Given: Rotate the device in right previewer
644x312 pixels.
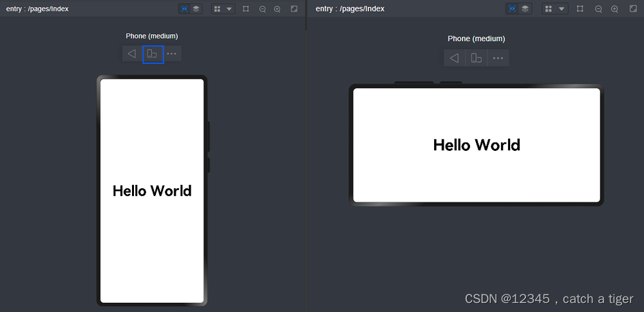Looking at the screenshot, I should click(477, 58).
